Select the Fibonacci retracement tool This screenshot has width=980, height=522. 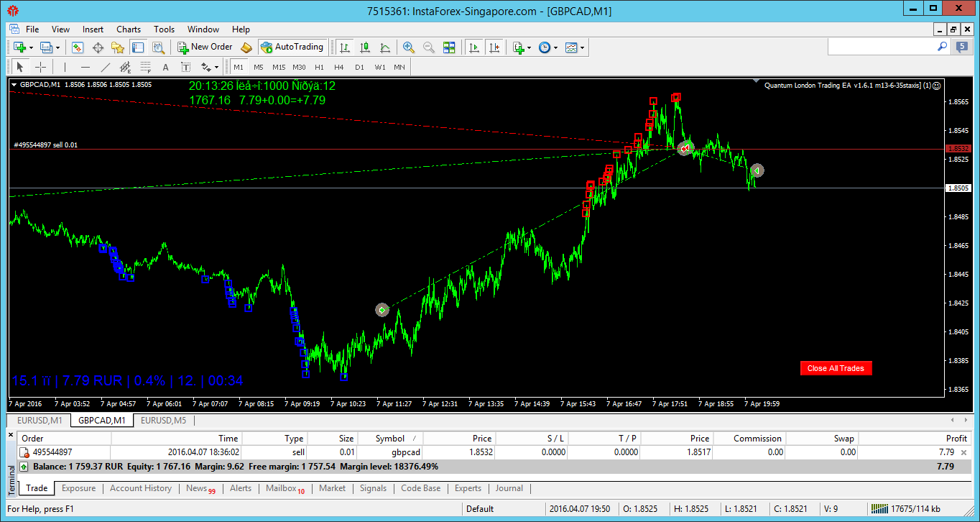146,67
